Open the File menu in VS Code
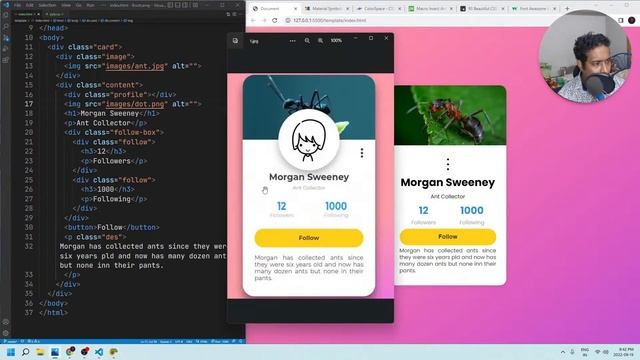This screenshot has height=360, width=640. (17, 5)
